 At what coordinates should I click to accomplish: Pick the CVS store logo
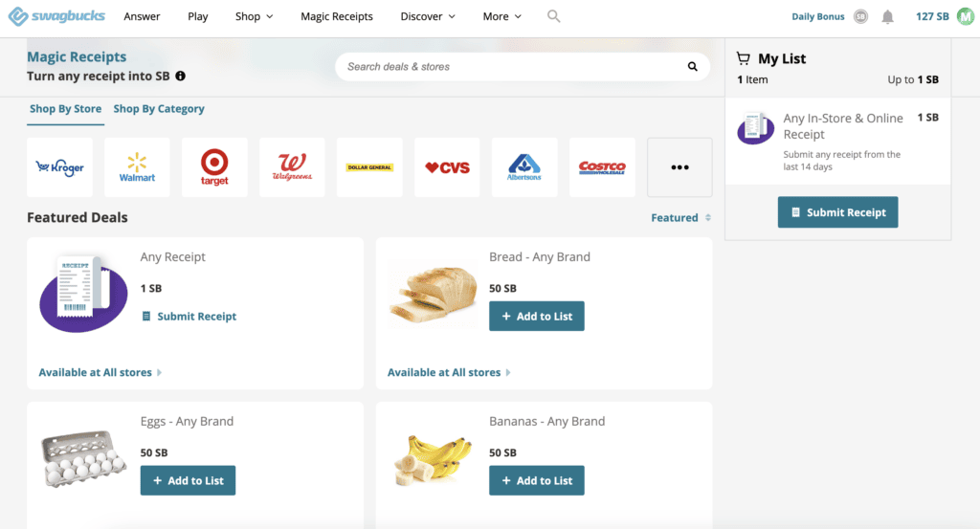(x=447, y=167)
